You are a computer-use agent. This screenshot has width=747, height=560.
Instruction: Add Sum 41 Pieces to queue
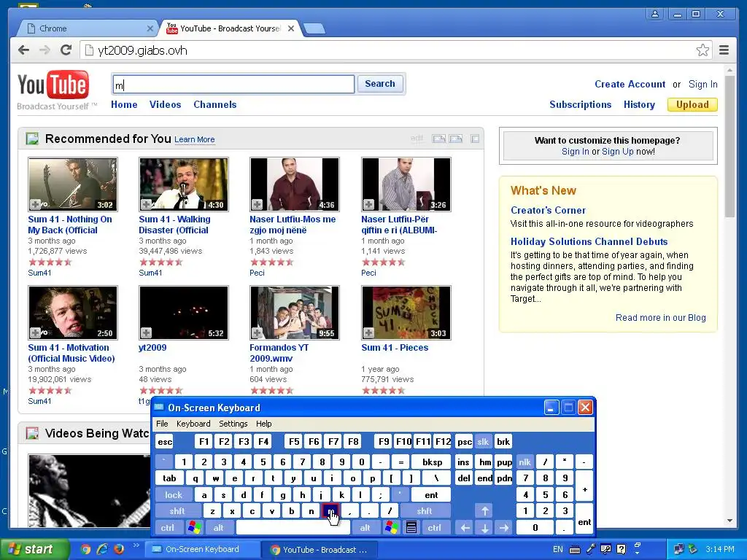(x=368, y=332)
